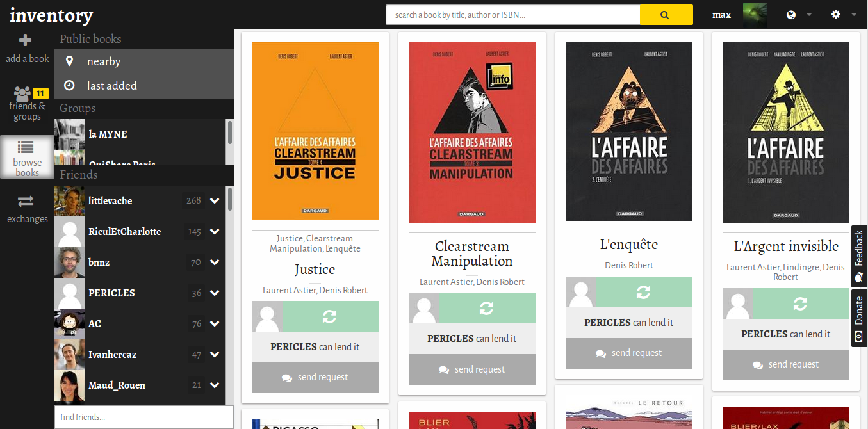Click the Justice book title
This screenshot has height=429, width=868.
click(315, 270)
